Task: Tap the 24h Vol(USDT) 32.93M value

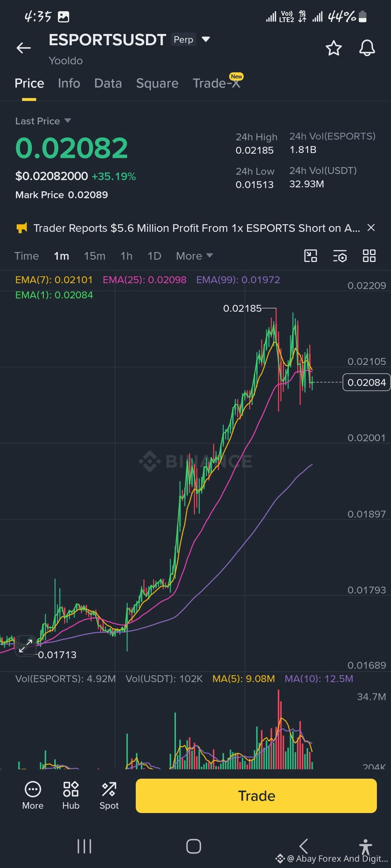Action: (x=307, y=184)
